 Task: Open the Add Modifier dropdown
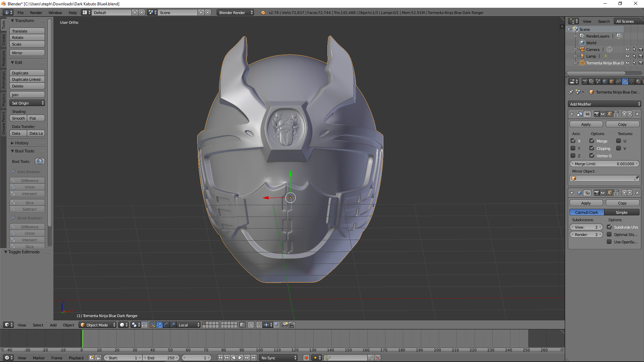(604, 104)
